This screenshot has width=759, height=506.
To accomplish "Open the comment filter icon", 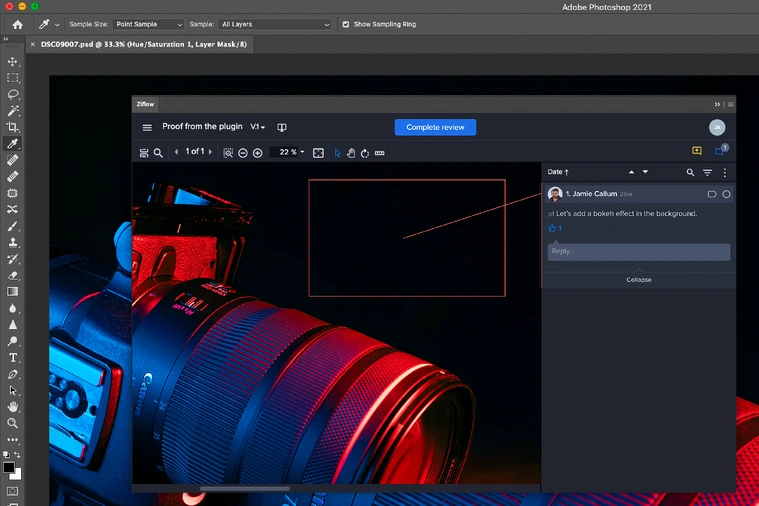I will click(707, 172).
